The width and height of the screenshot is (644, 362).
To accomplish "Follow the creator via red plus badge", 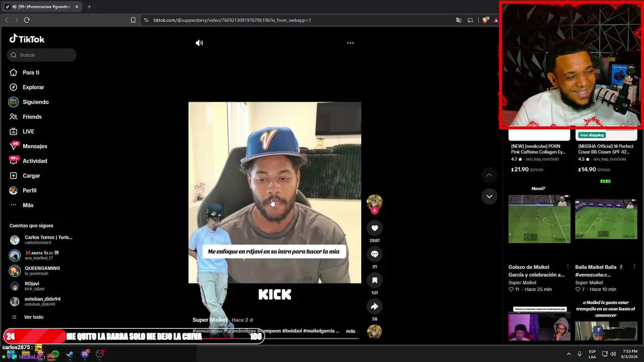I will [374, 211].
